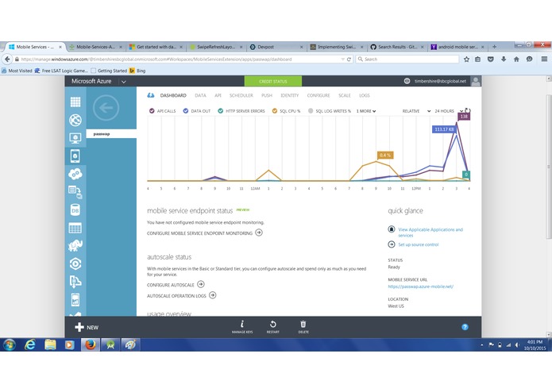552x392 pixels.
Task: Click the Firefox search input field
Action: (x=407, y=59)
